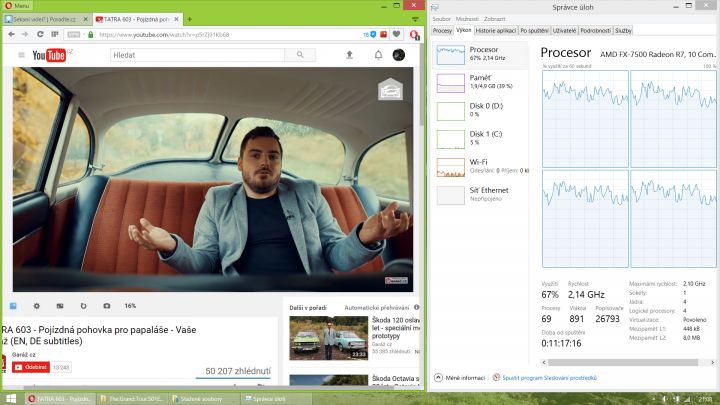Select Paměť in the performance list

click(480, 83)
